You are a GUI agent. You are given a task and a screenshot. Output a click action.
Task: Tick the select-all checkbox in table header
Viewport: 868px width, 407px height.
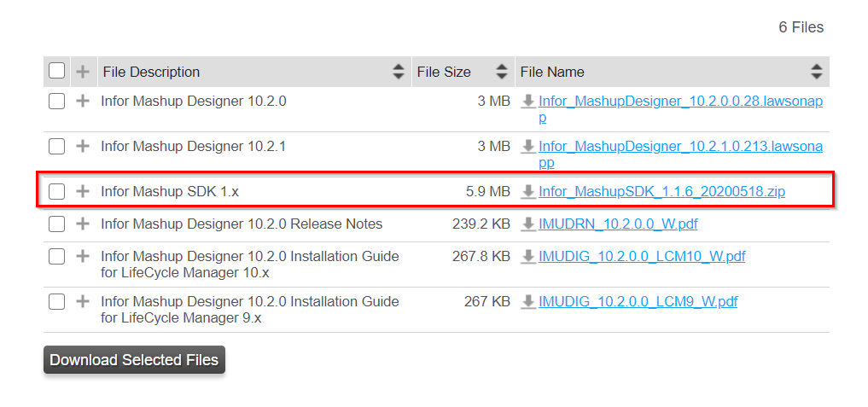56,71
